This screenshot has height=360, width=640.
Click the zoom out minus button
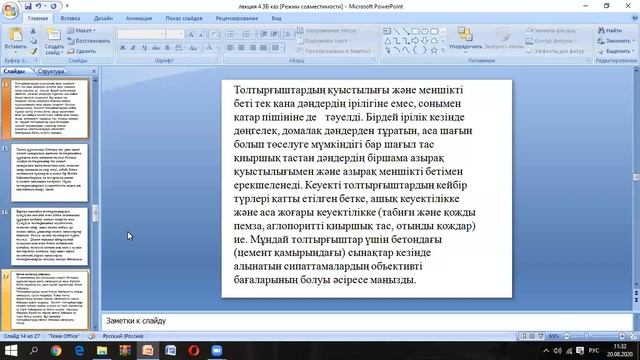(567, 336)
